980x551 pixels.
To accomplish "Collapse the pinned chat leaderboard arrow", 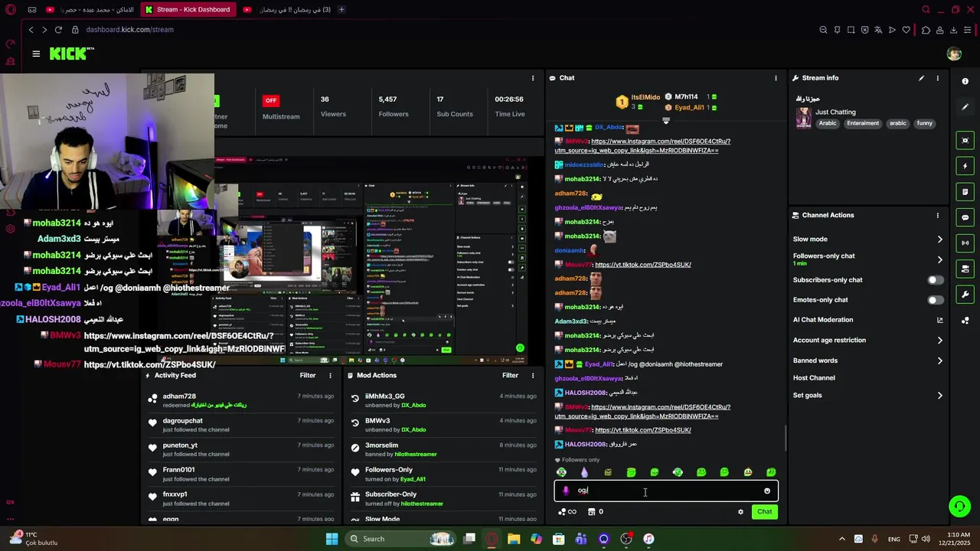I will pyautogui.click(x=666, y=121).
